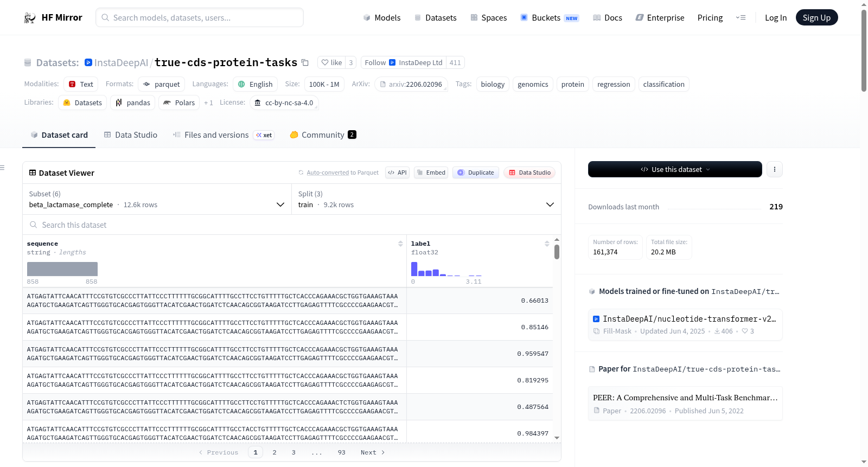The width and height of the screenshot is (868, 467).
Task: Go to Models in top navigation
Action: 382,18
